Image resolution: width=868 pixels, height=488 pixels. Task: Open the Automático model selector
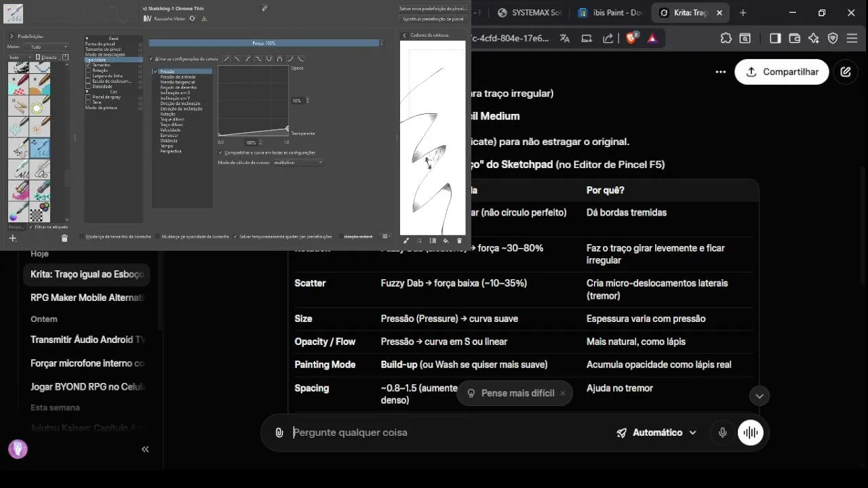(656, 432)
